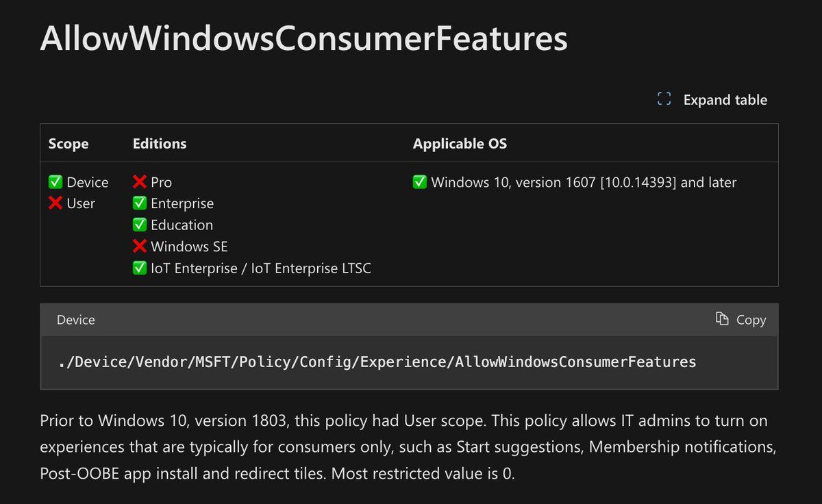The width and height of the screenshot is (822, 504).
Task: Click the red cross beside User
Action: click(55, 203)
